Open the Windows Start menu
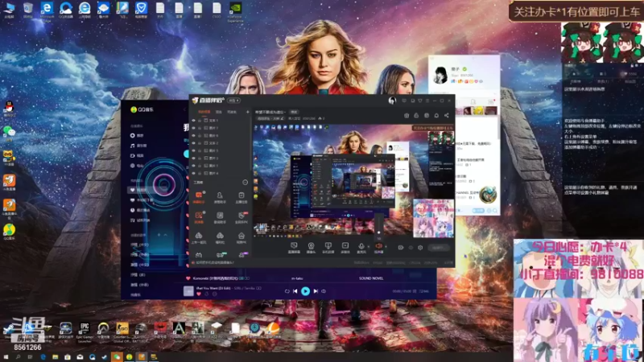 point(6,357)
